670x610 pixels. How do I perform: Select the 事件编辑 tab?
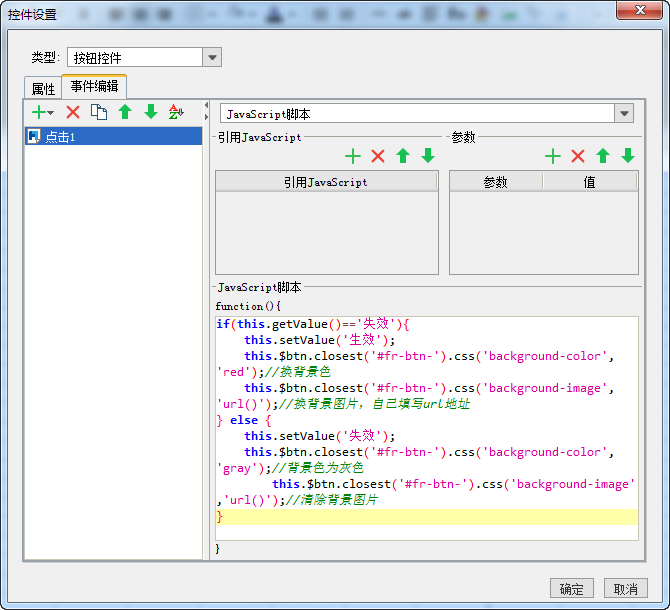point(94,87)
